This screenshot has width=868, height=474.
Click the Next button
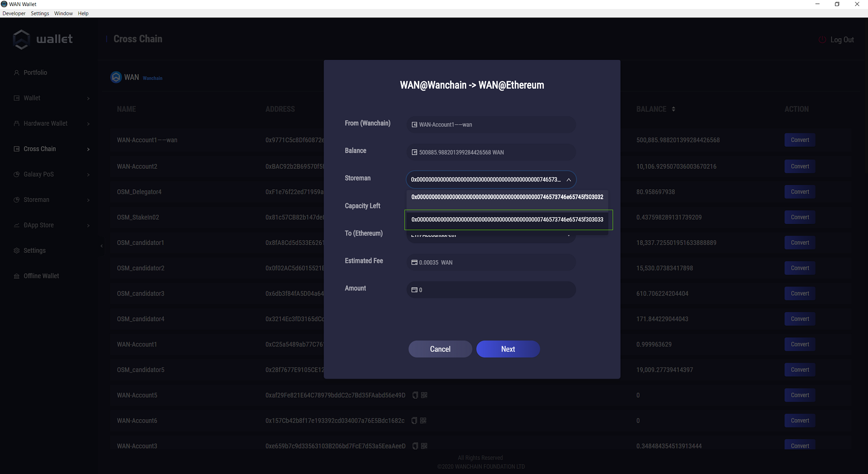click(x=508, y=349)
